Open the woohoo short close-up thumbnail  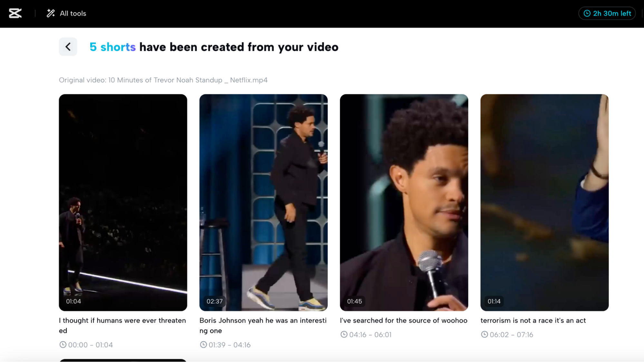coord(404,202)
